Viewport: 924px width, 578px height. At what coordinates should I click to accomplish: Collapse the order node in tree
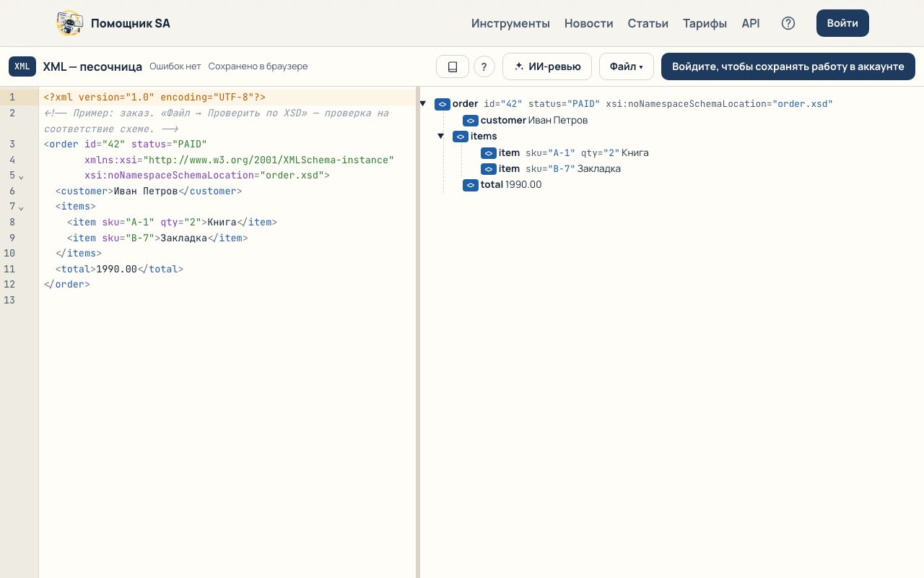[x=423, y=104]
